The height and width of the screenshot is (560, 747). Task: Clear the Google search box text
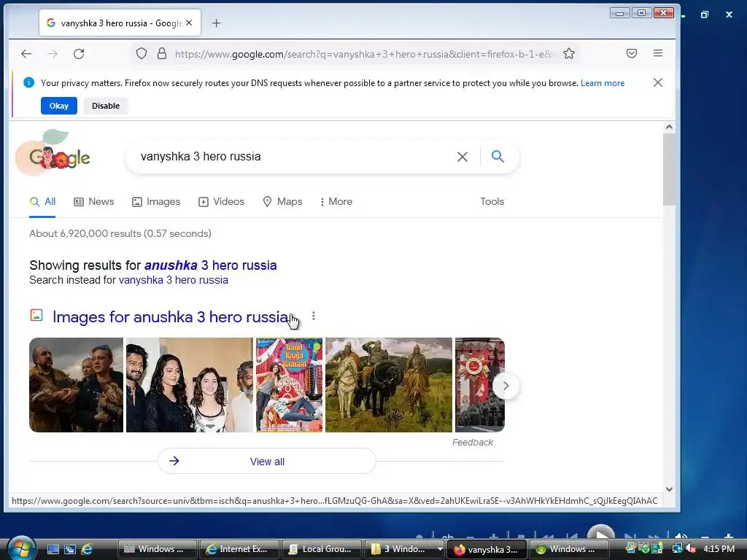[462, 157]
